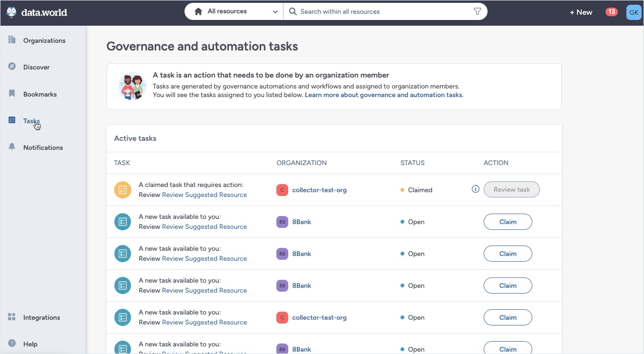
Task: Click the disabled Review task button
Action: point(511,189)
